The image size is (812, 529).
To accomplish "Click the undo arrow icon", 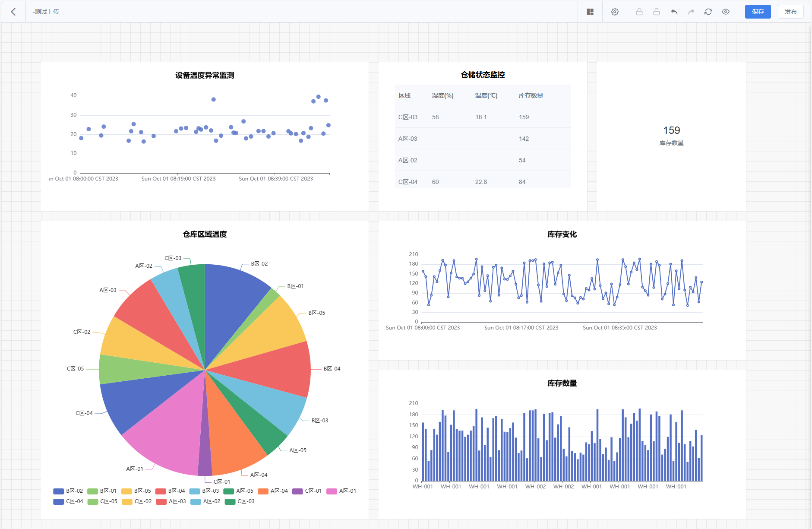I will (x=674, y=12).
